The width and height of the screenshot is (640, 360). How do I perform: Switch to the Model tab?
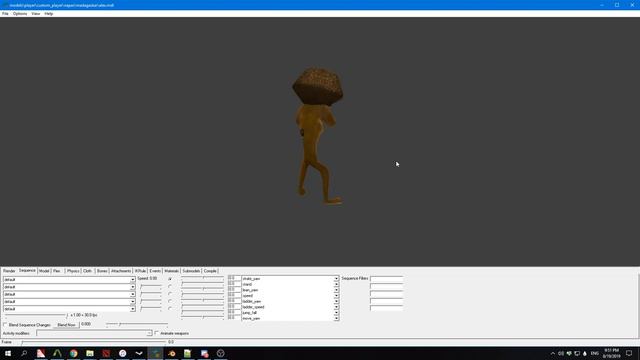44,271
